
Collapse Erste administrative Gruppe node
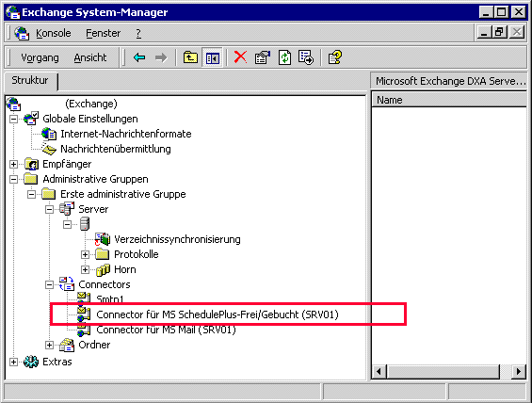(32, 194)
